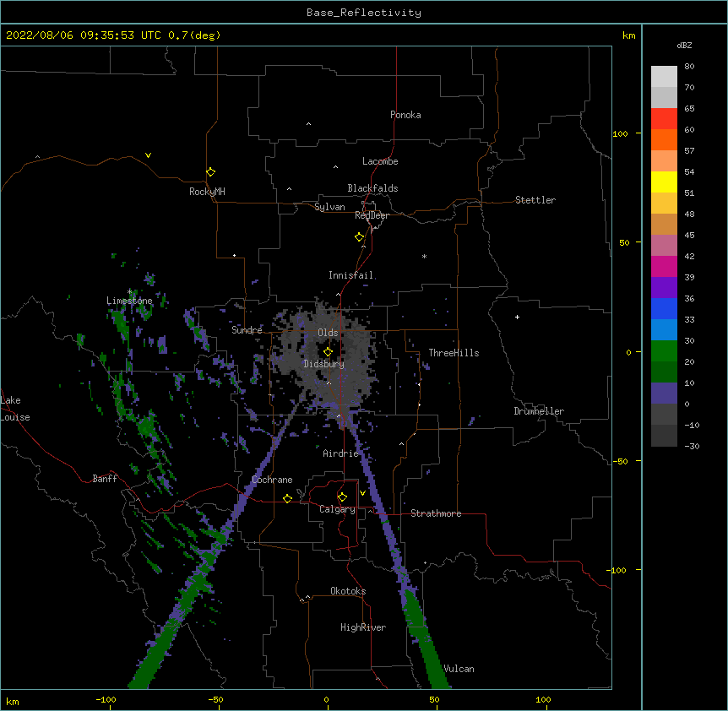Click the km unit label at bottom-left
This screenshot has width=728, height=711.
[x=13, y=701]
